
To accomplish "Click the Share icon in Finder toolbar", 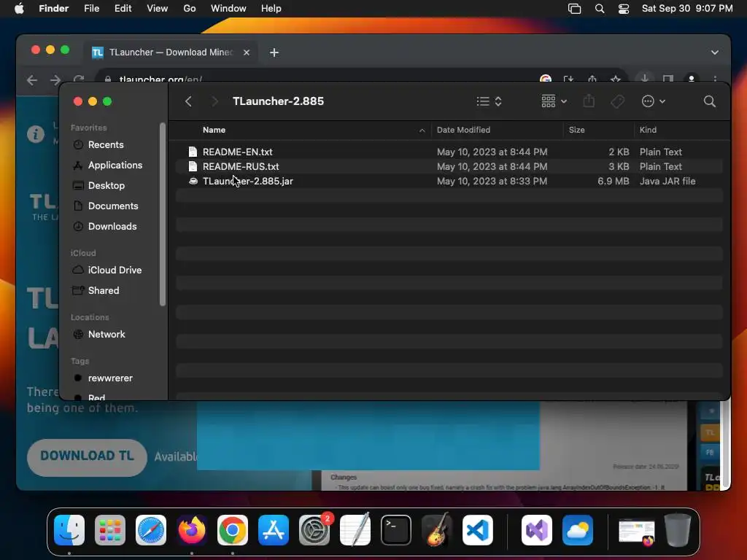I will point(589,101).
